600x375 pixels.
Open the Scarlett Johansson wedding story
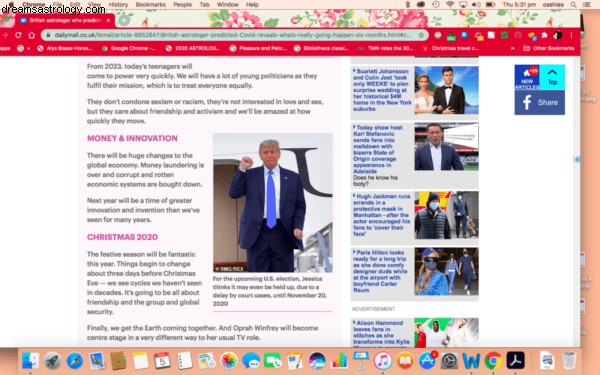(382, 90)
